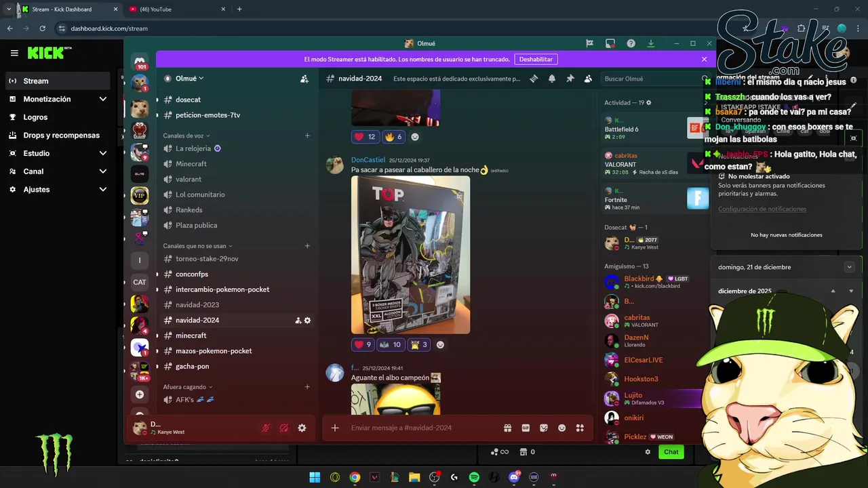Click the Discord inbox flag icon
This screenshot has width=868, height=488.
pyautogui.click(x=589, y=43)
